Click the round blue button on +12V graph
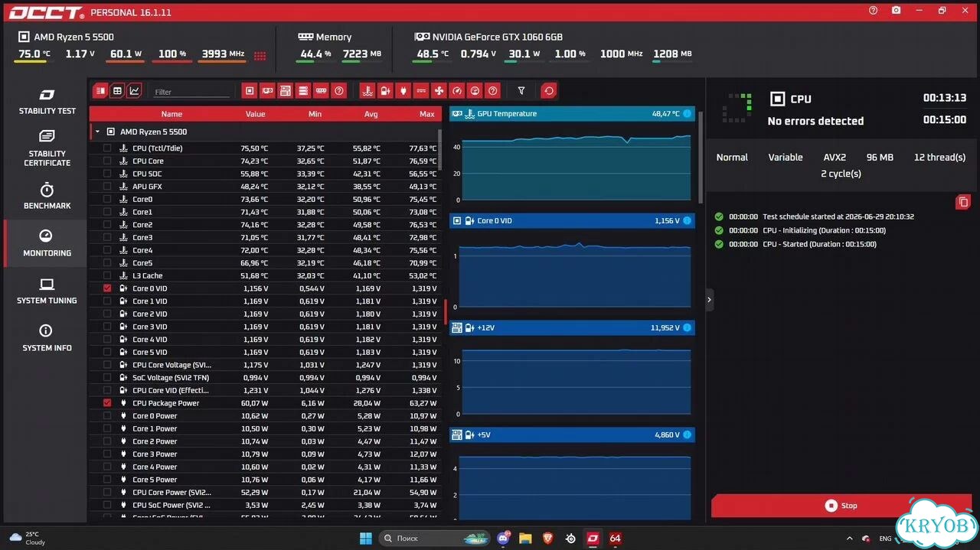The width and height of the screenshot is (980, 550). point(687,327)
